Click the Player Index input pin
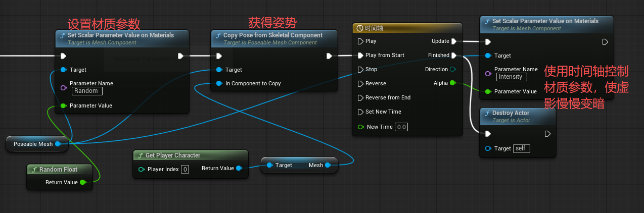The width and height of the screenshot is (644, 213). pos(142,169)
